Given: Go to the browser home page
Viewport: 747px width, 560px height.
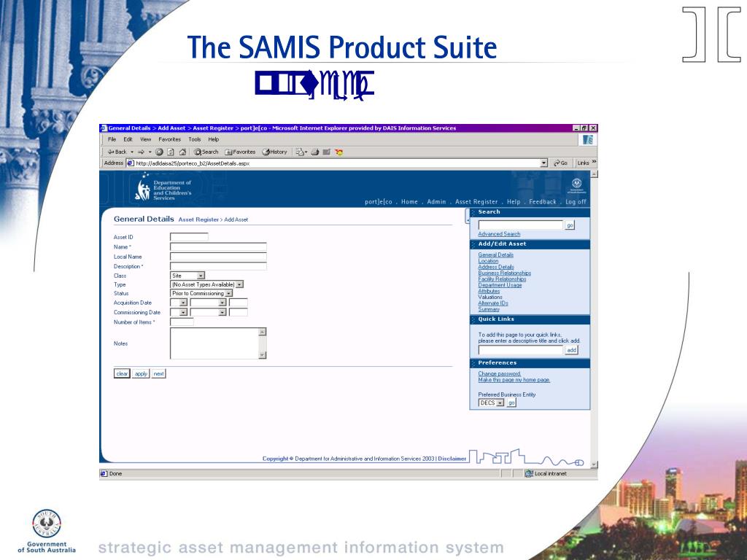Looking at the screenshot, I should [182, 152].
